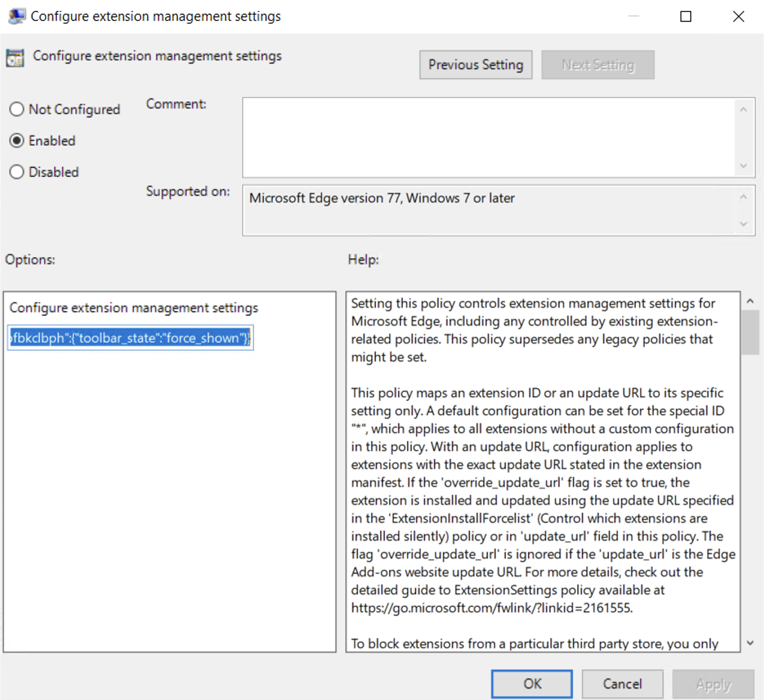The image size is (765, 700).
Task: Click the Comment box scroll up arrow
Action: (743, 109)
